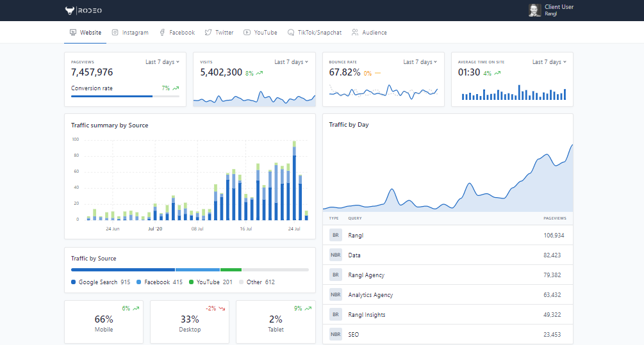This screenshot has height=345, width=644.
Task: Click the Audience people icon
Action: point(355,33)
